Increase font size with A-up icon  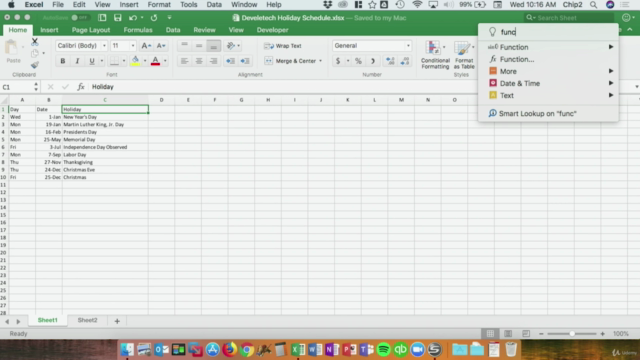point(146,46)
